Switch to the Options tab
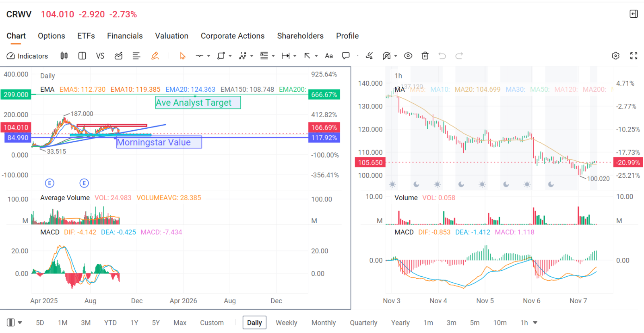The image size is (644, 333). [x=52, y=36]
